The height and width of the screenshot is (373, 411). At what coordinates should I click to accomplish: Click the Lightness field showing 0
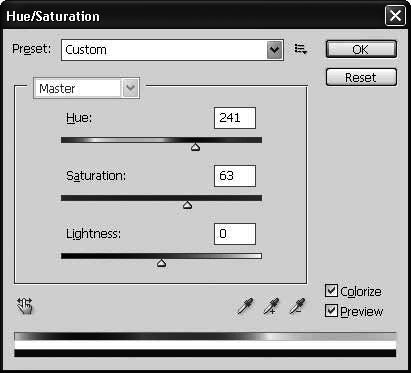click(x=235, y=234)
